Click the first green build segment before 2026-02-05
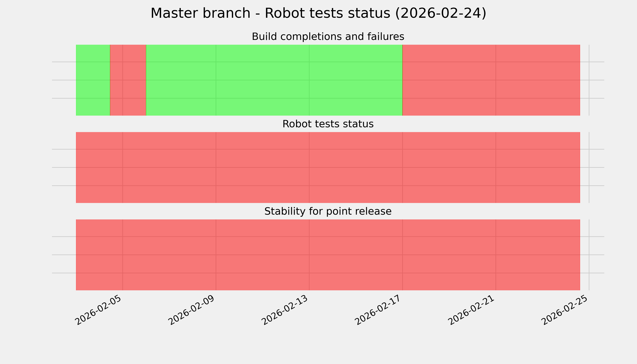 coord(93,80)
